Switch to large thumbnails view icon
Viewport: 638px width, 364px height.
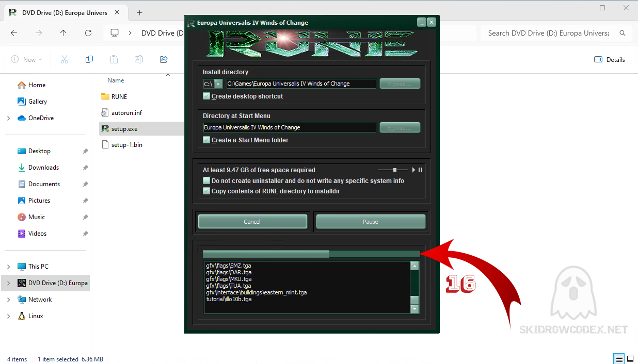[x=630, y=359]
